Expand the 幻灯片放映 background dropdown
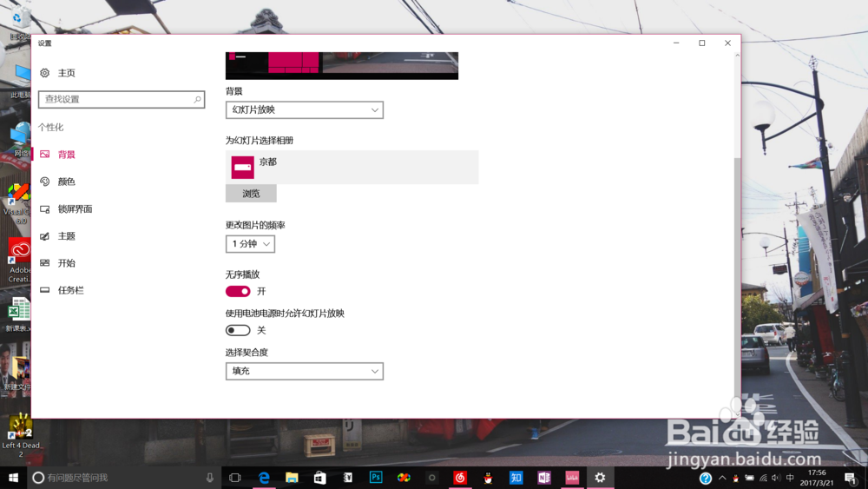This screenshot has height=489, width=868. [305, 109]
